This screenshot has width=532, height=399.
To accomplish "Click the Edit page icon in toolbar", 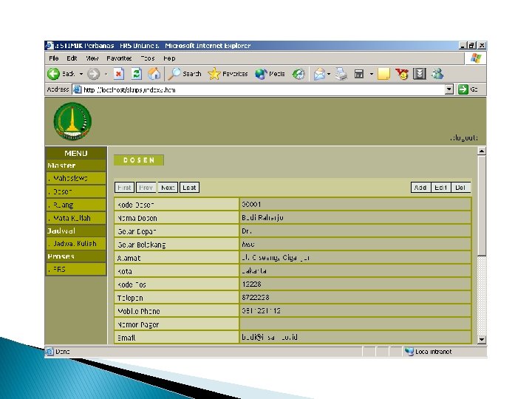I will click(359, 74).
